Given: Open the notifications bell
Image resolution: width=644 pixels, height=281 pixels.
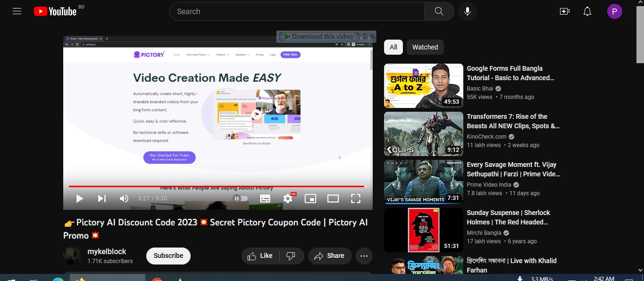Looking at the screenshot, I should click(x=587, y=11).
